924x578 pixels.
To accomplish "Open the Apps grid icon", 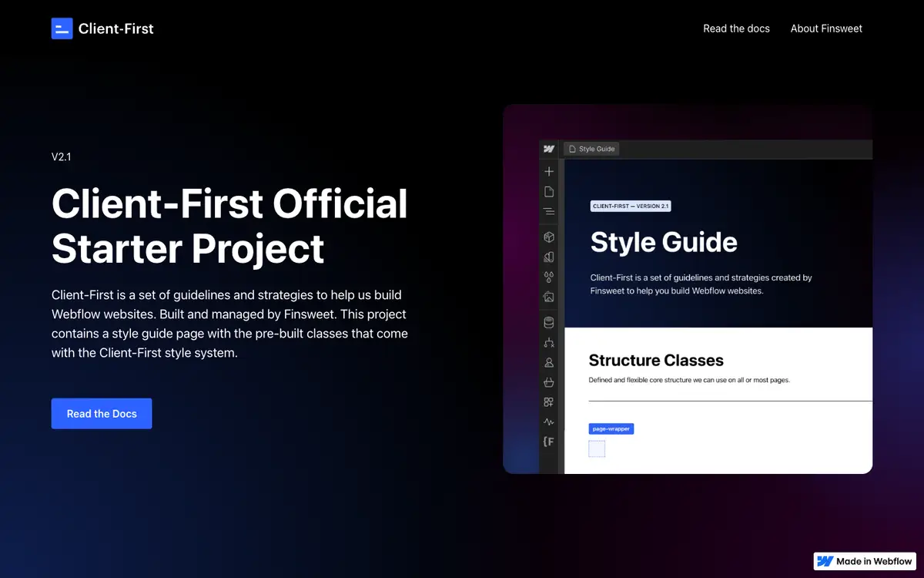I will coord(549,402).
